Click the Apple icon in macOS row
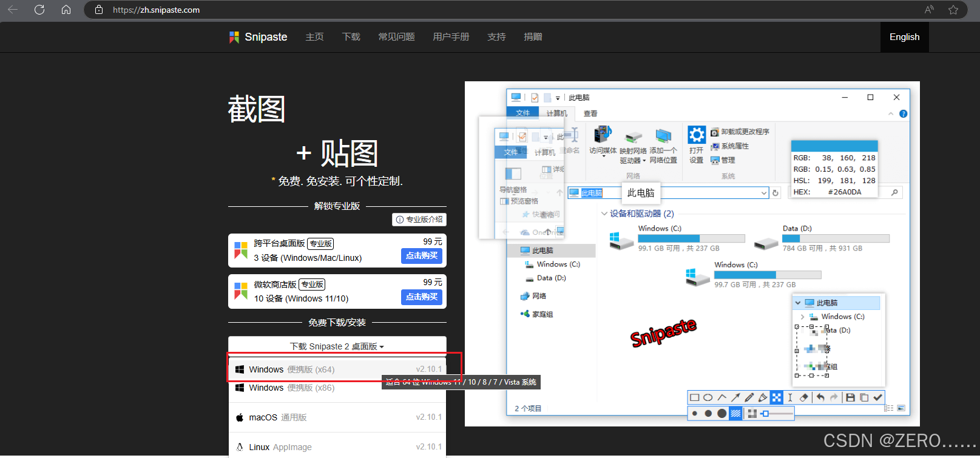 point(240,417)
